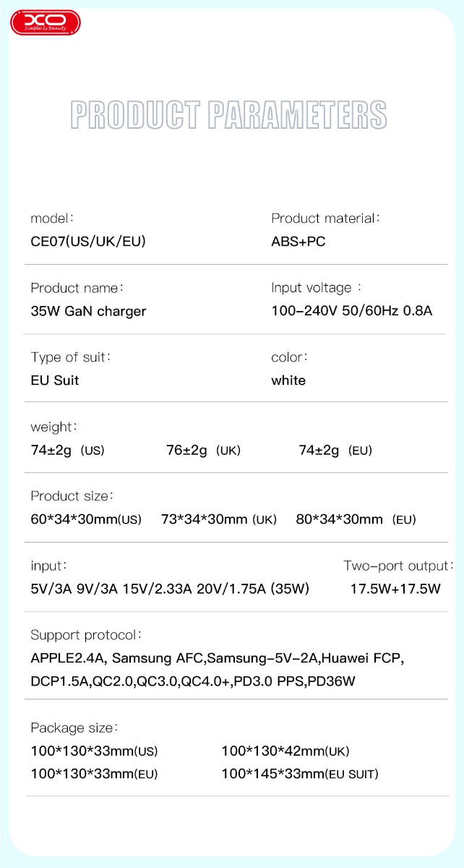Select the 60*34*30mm US product size

pos(86,519)
